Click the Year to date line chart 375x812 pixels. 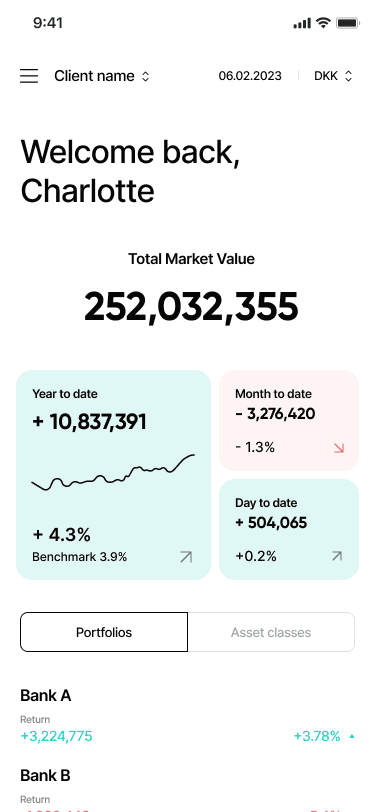click(113, 472)
